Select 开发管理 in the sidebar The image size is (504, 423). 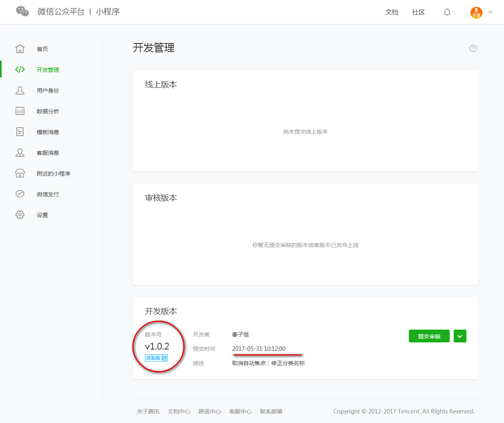(48, 70)
